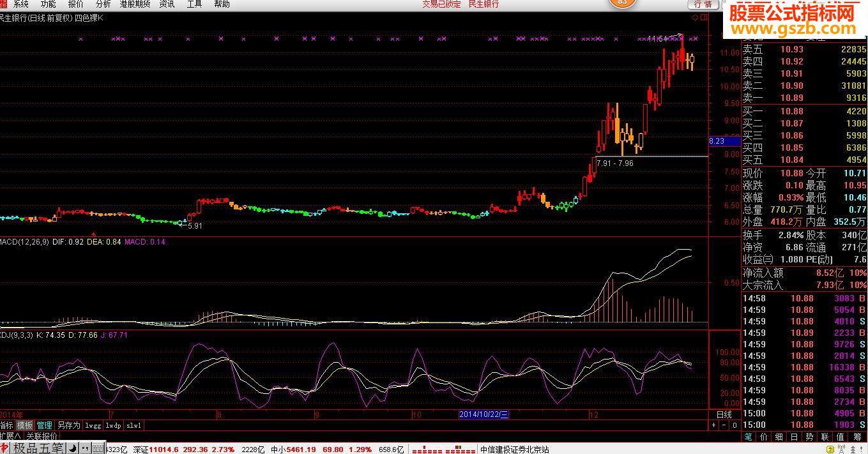Toggle the punctuation icon on the IME bar
The width and height of the screenshot is (868, 454).
tap(85, 448)
